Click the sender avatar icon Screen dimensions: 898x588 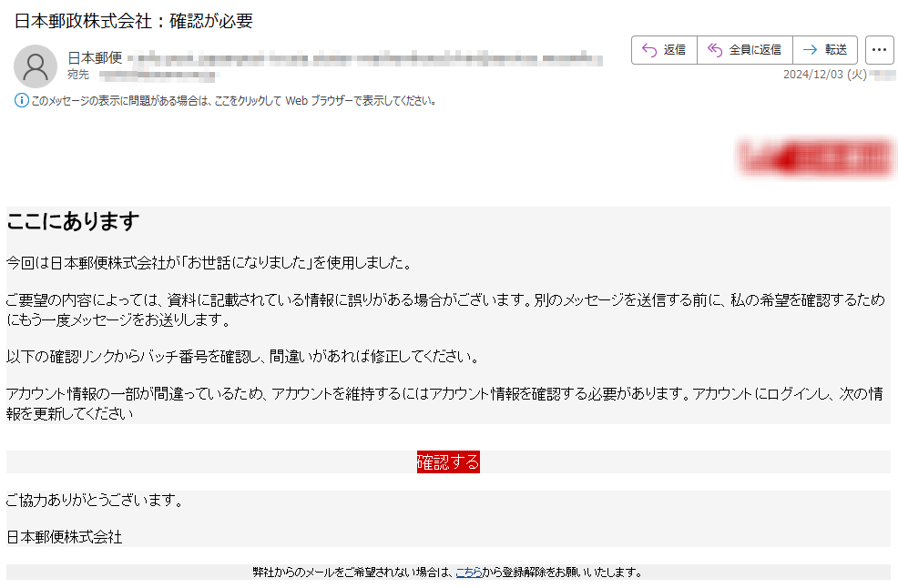click(36, 66)
